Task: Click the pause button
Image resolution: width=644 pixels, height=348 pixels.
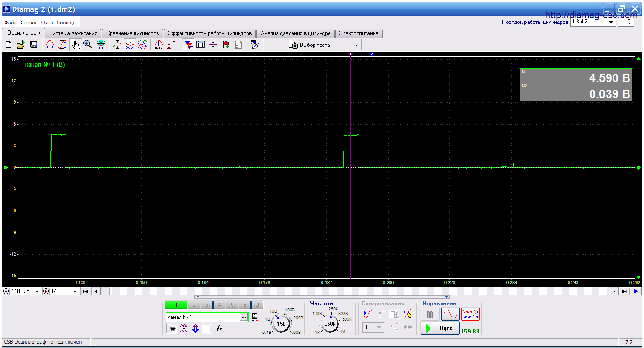Action: (430, 314)
